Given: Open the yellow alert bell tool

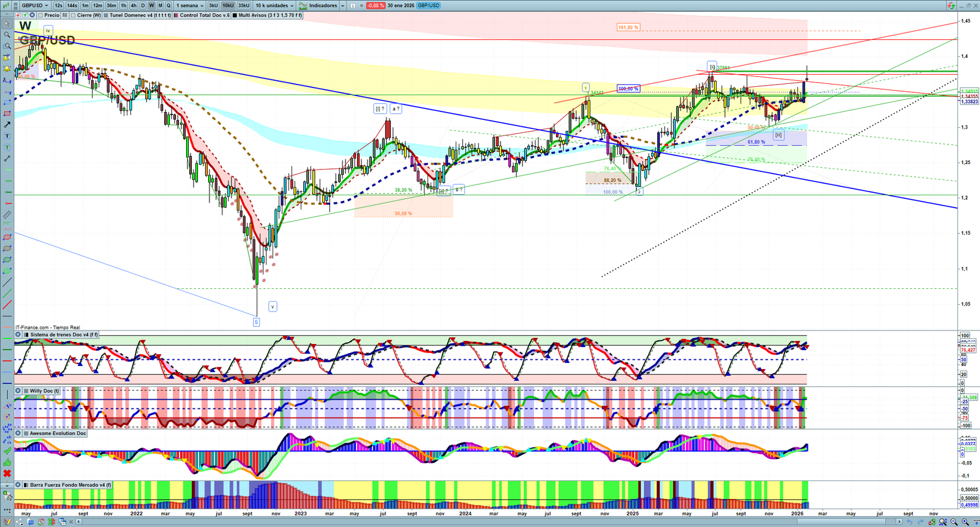Looking at the screenshot, I should click(7, 68).
